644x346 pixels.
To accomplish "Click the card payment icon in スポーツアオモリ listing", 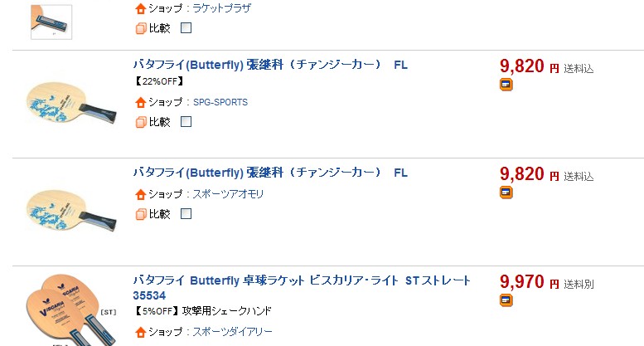I will tap(506, 192).
